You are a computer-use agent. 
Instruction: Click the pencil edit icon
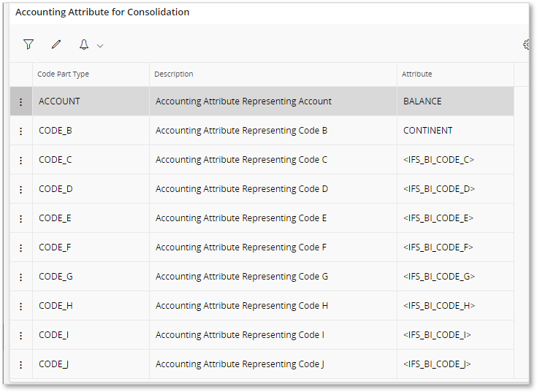click(56, 45)
